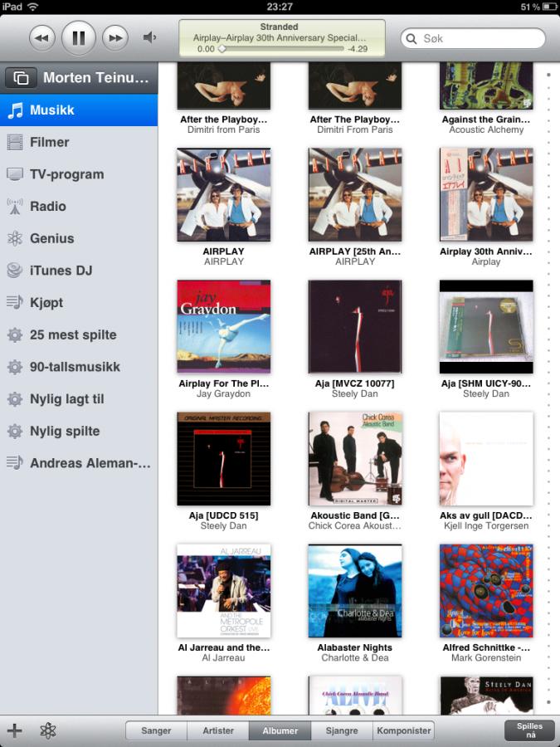Tap the Spilles nå button
560x747 pixels.
click(530, 730)
